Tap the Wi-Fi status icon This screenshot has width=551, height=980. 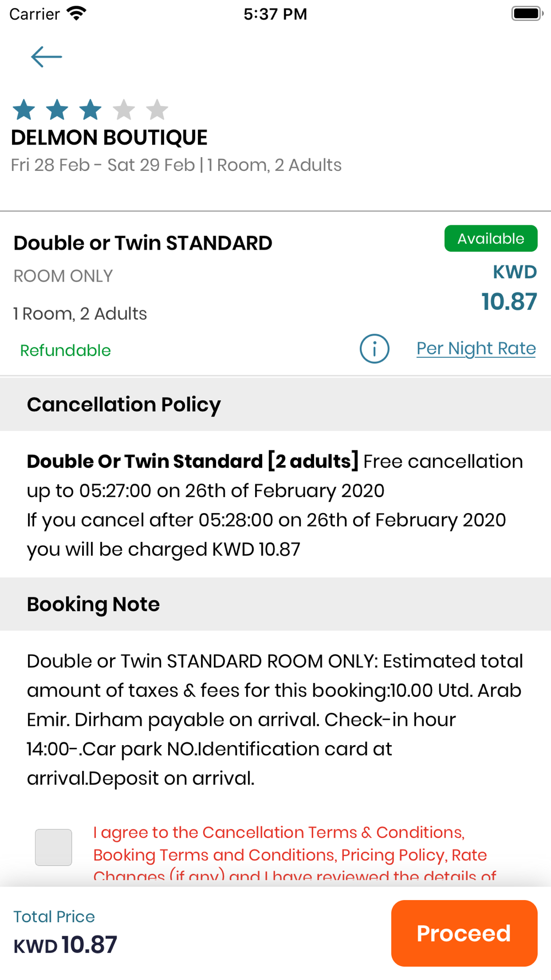click(76, 14)
